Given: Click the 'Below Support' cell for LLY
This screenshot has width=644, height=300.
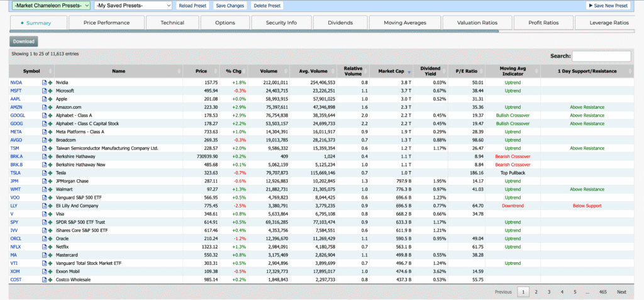Looking at the screenshot, I should pos(587,206).
